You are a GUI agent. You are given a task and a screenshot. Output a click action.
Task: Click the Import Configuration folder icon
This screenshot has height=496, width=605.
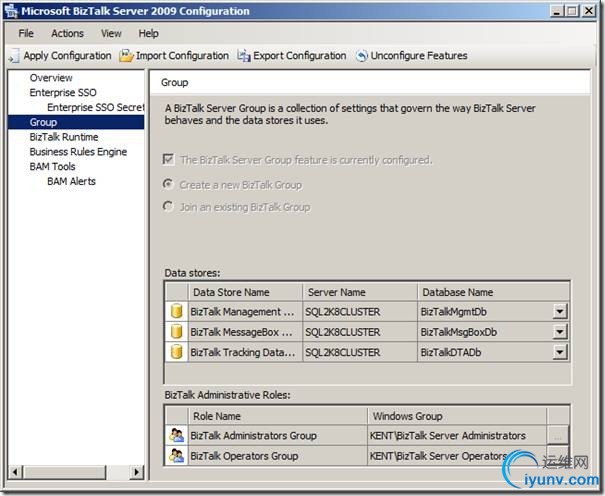coord(126,56)
